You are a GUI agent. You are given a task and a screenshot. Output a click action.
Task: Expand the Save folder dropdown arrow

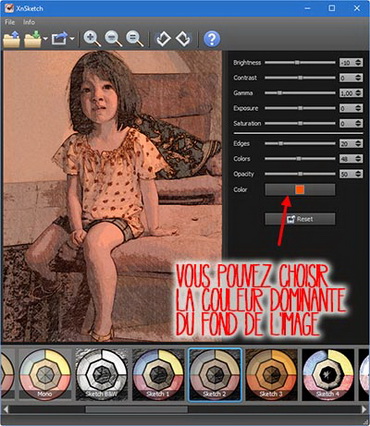(45, 39)
